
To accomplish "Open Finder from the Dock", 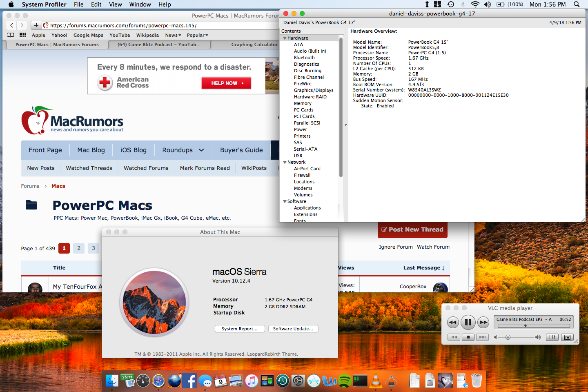I will (112, 381).
